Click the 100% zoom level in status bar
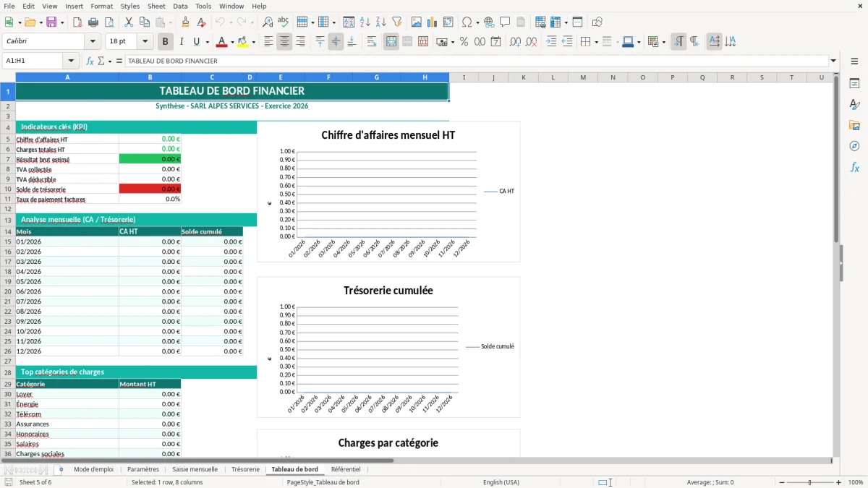The height and width of the screenshot is (488, 868). tap(856, 482)
